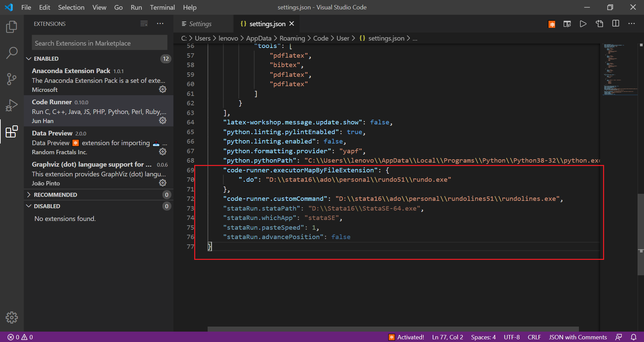The width and height of the screenshot is (644, 342).
Task: Split the editor with the split icon
Action: [x=616, y=24]
